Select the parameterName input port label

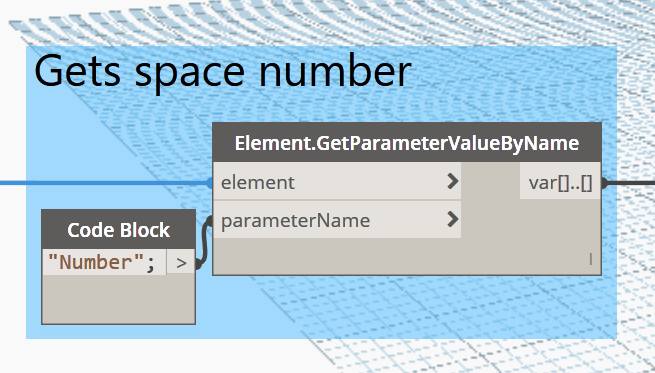coord(295,220)
